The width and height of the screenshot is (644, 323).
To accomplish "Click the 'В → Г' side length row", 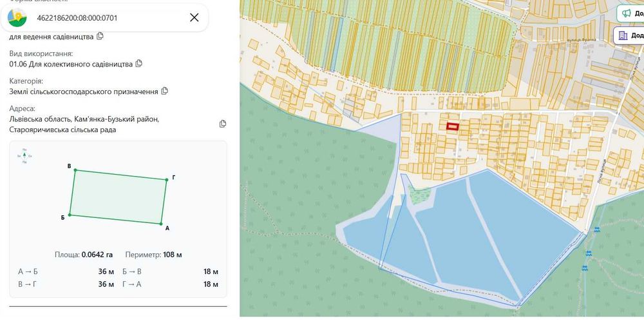I will [66, 284].
